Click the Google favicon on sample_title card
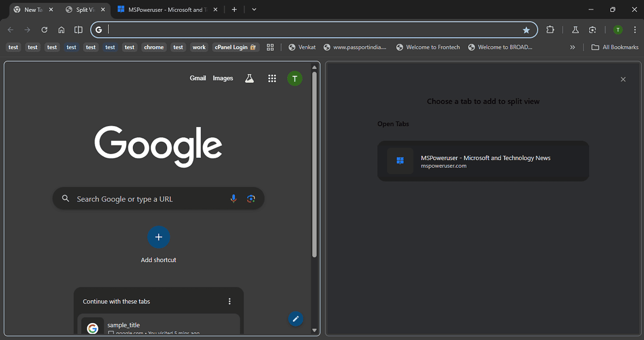 click(92, 328)
